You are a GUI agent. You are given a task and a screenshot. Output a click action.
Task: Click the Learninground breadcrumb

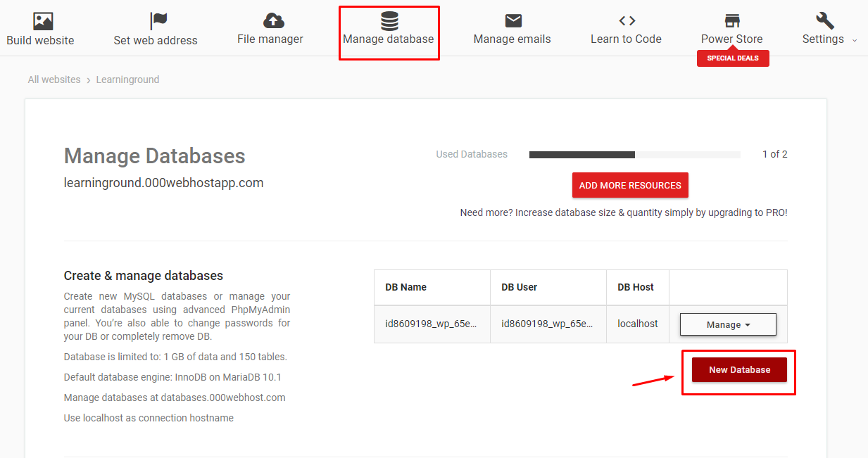pos(127,79)
